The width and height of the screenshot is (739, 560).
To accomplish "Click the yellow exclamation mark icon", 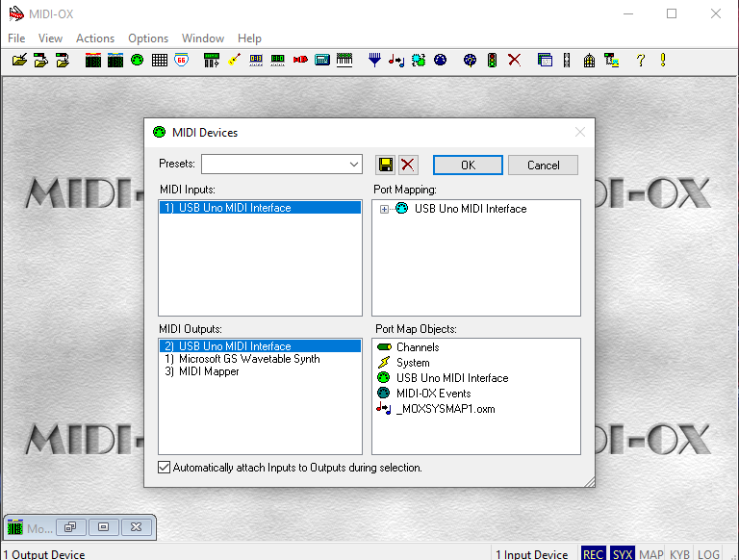I will [663, 61].
